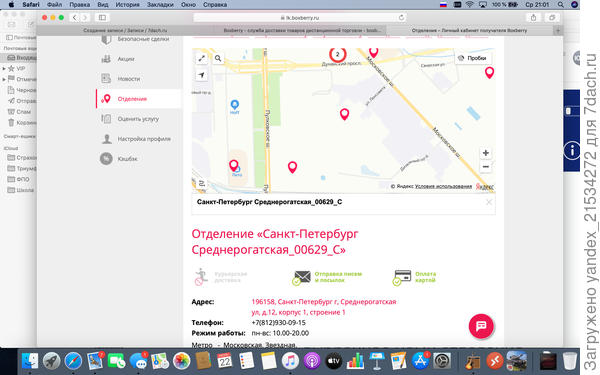The image size is (600, 375).
Task: Click the Курьерская доставка icon
Action: coord(201,277)
